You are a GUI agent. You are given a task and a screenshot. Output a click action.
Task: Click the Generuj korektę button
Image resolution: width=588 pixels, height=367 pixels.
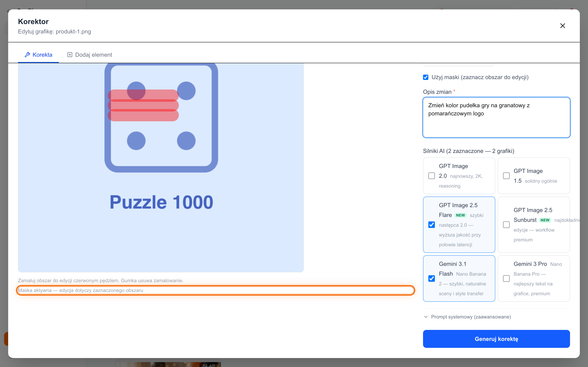click(x=496, y=339)
